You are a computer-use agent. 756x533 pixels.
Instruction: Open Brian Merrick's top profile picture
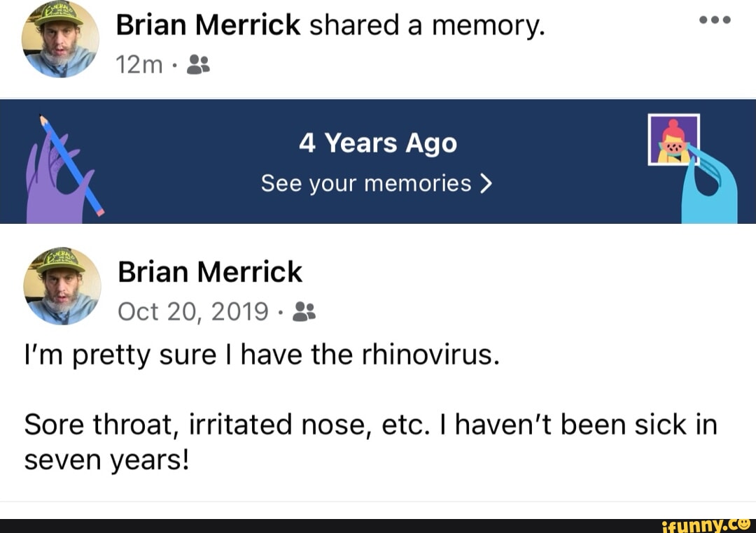pyautogui.click(x=61, y=40)
